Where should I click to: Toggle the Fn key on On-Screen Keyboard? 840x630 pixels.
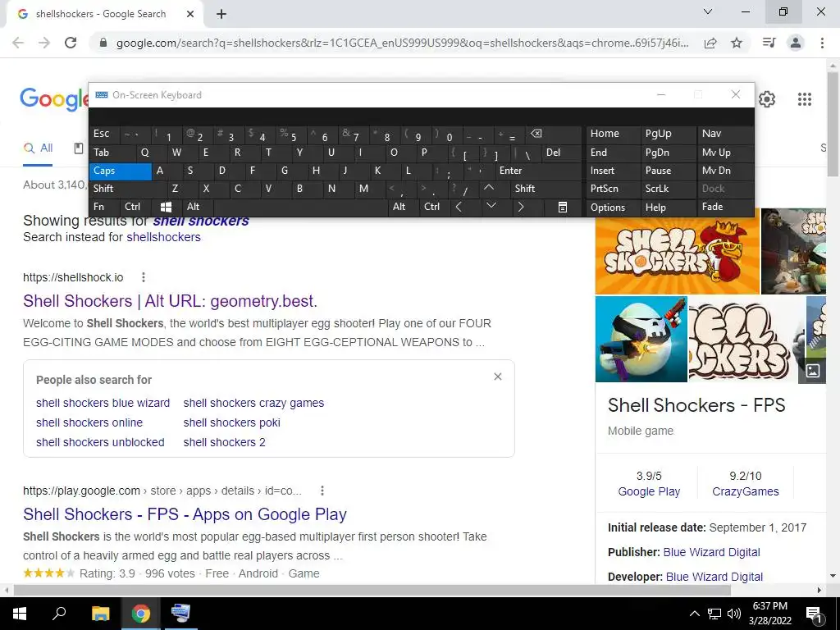[x=104, y=207]
